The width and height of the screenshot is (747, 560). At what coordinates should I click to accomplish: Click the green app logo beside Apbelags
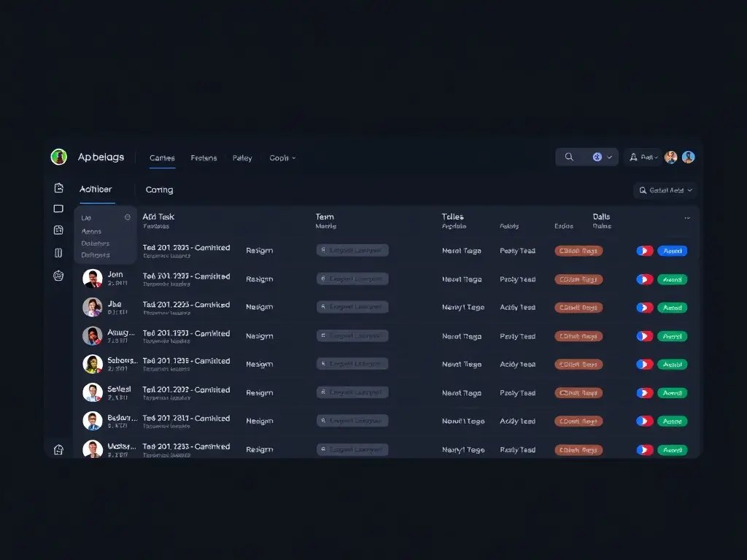pos(59,157)
